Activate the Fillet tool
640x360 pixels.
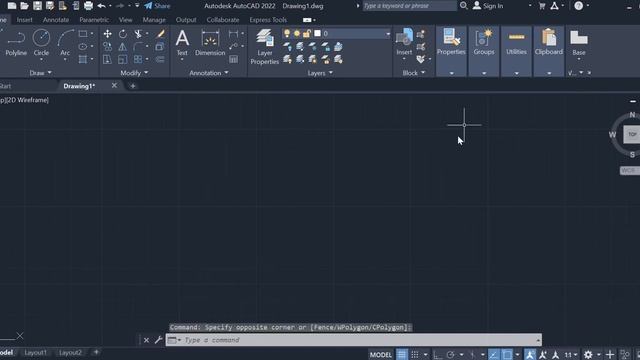pos(138,47)
